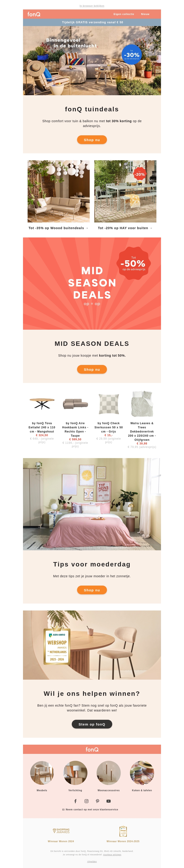Image resolution: width=184 pixels, height=868 pixels.
Task: Click the Shopping Awards logo
Action: point(61,831)
